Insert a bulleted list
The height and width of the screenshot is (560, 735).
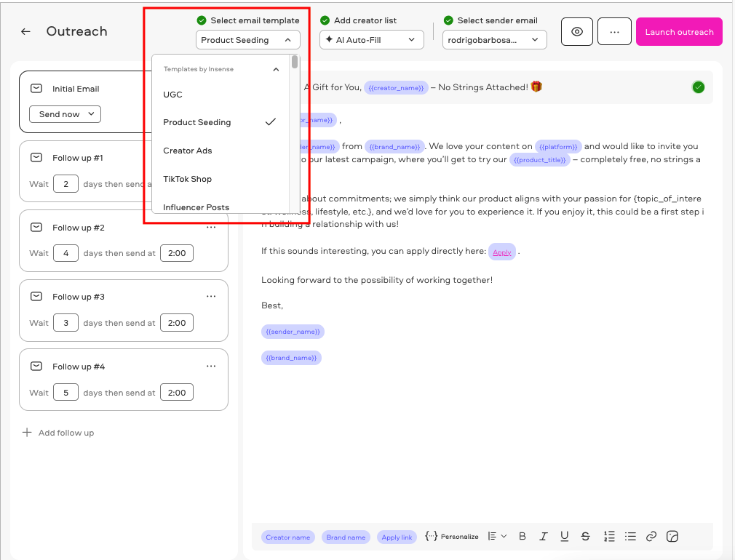(x=630, y=537)
